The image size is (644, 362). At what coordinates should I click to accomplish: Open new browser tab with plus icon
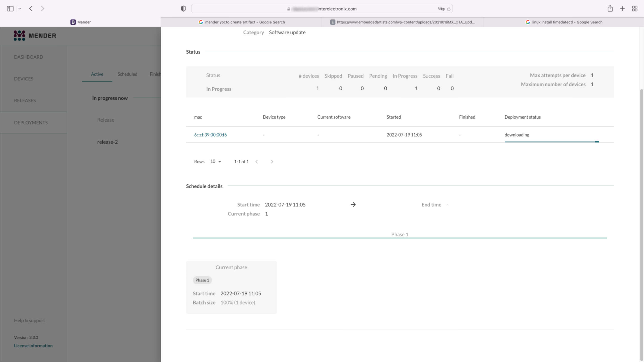click(x=622, y=8)
